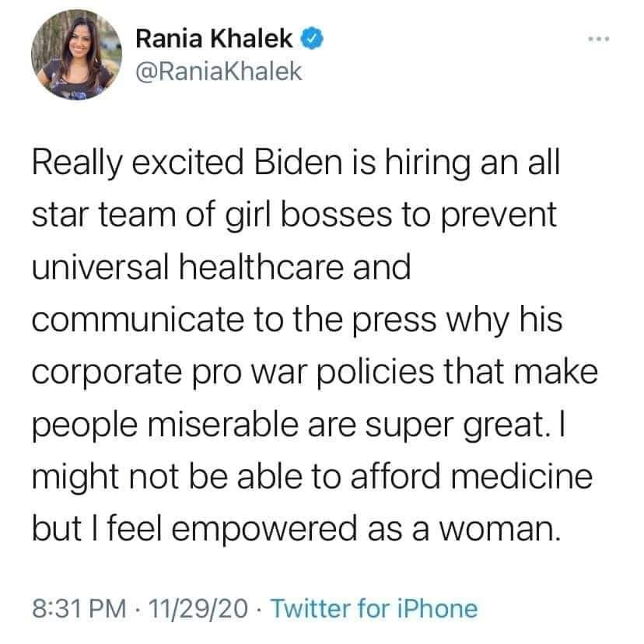Click the display name Rania Khalek
Image resolution: width=644 pixels, height=644 pixels.
(215, 37)
